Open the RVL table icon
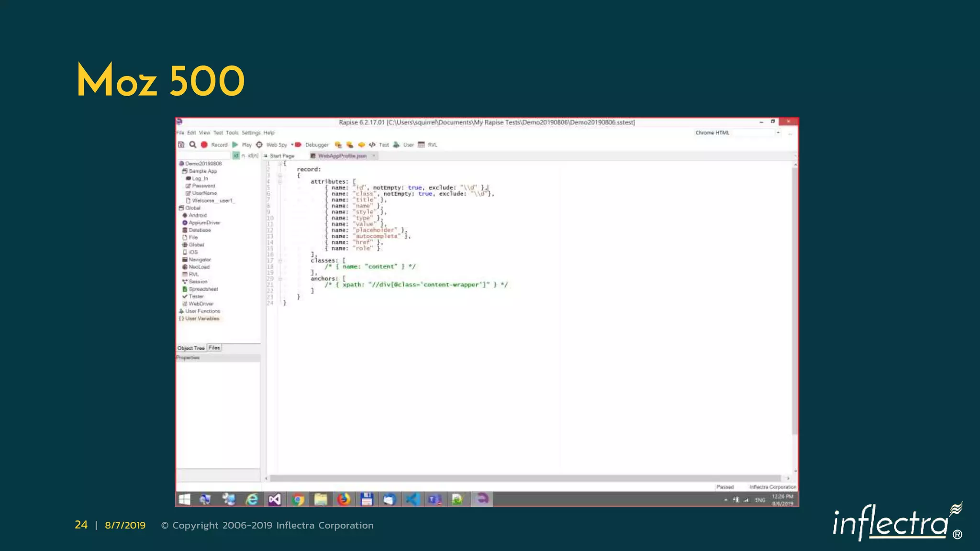Viewport: 980px width, 551px height. (x=421, y=144)
